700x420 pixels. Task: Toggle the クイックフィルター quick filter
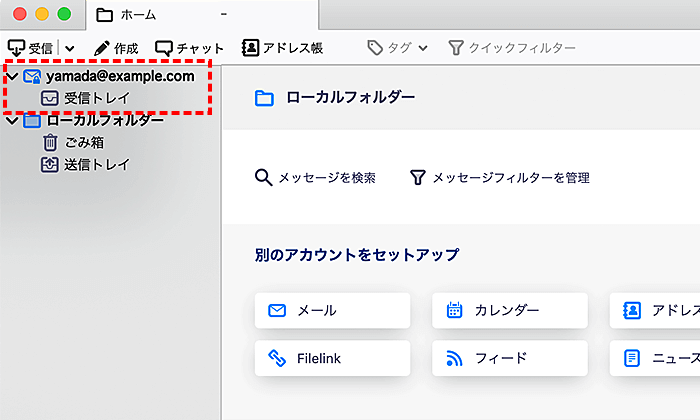point(511,48)
